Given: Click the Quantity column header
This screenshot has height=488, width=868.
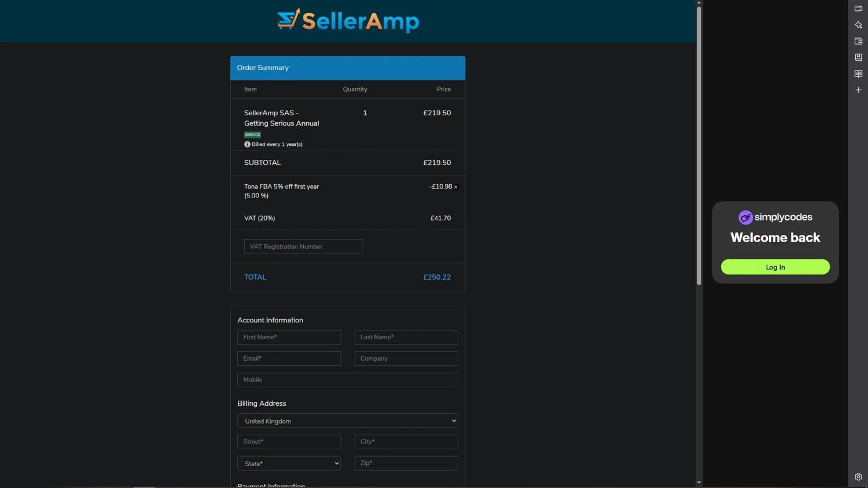Looking at the screenshot, I should (355, 89).
